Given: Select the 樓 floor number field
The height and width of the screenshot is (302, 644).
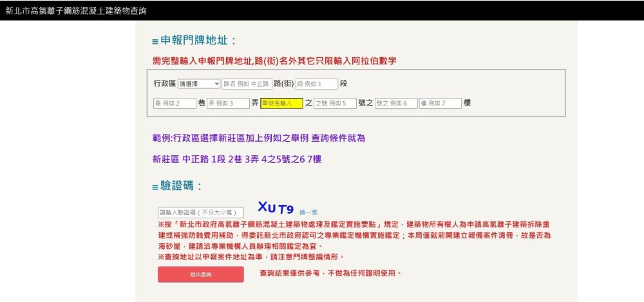Looking at the screenshot, I should [x=440, y=103].
